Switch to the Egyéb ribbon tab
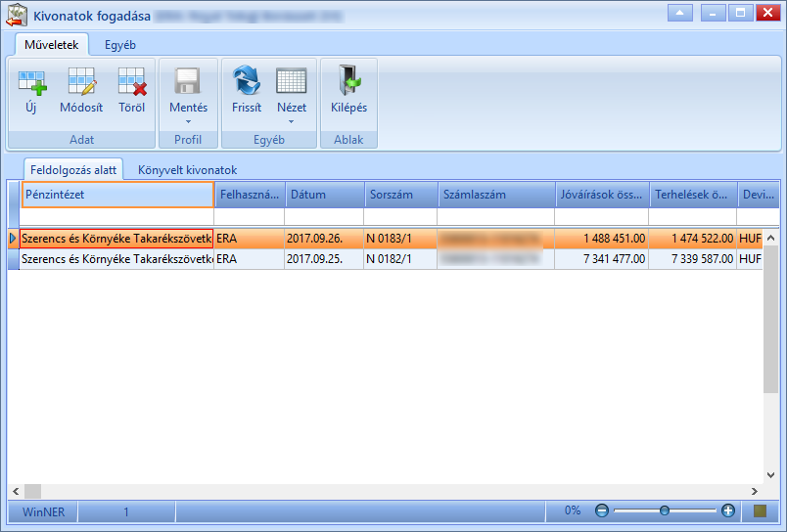787x532 pixels. point(120,45)
